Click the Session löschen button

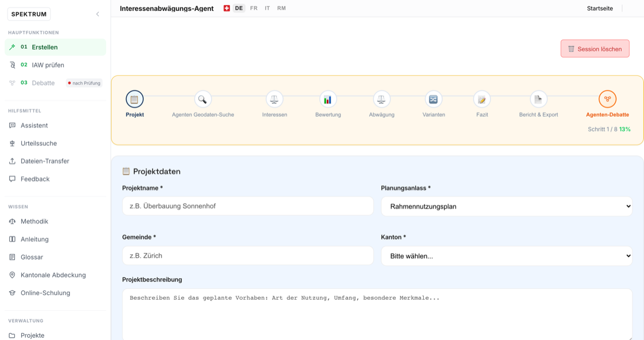pyautogui.click(x=595, y=49)
